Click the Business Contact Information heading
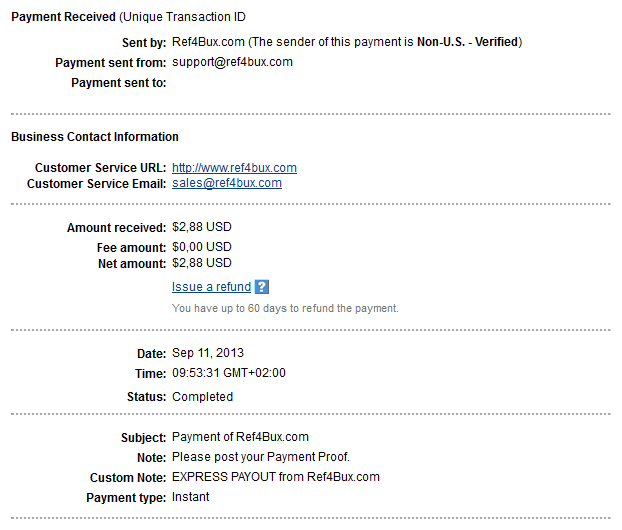 coord(95,137)
